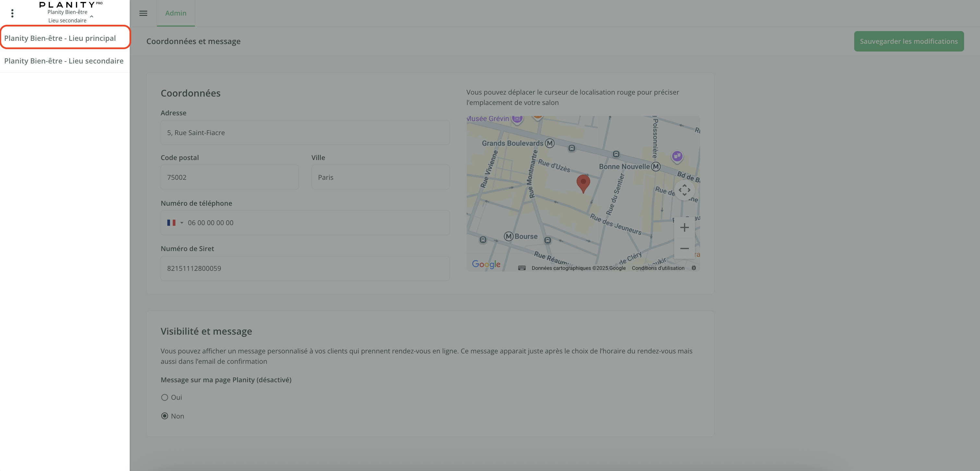The image size is (980, 471).
Task: Click the Bonne Nouvelle metro icon
Action: [x=655, y=167]
